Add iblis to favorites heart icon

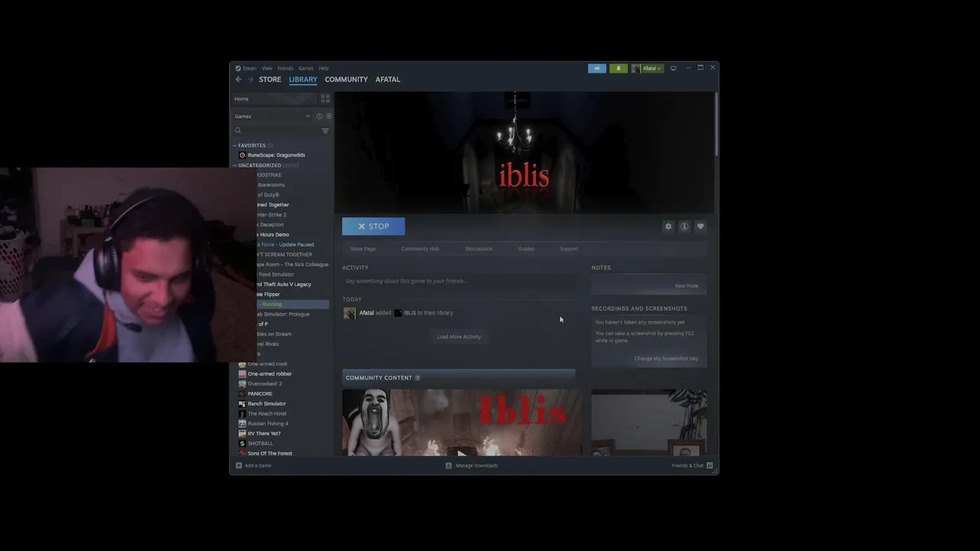(701, 227)
